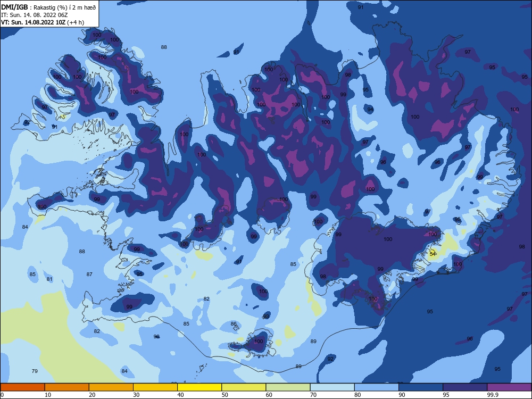532x399 pixels.
Task: Select the indigo 95–99.9 legend swatch
Action: (x=465, y=387)
